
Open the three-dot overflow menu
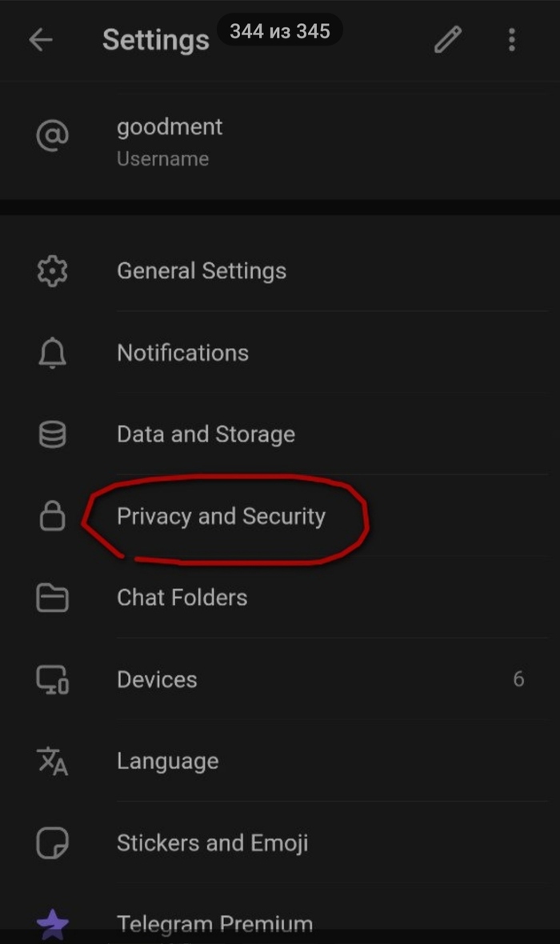[512, 40]
